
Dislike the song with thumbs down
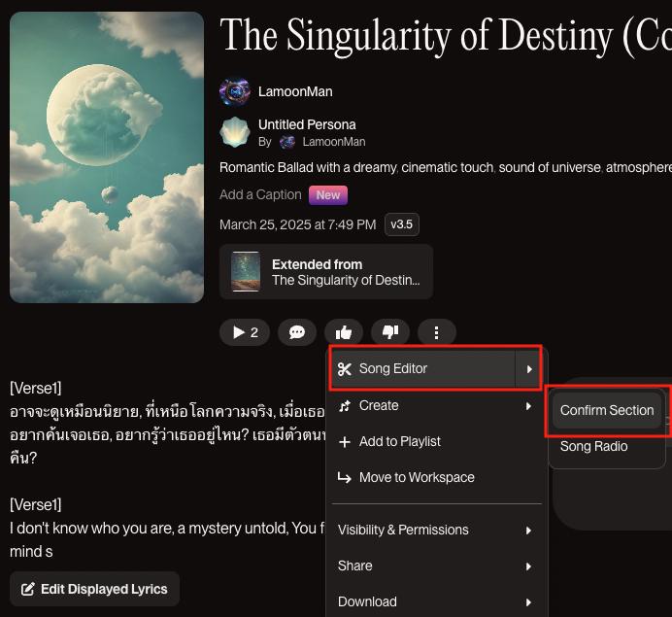point(390,332)
